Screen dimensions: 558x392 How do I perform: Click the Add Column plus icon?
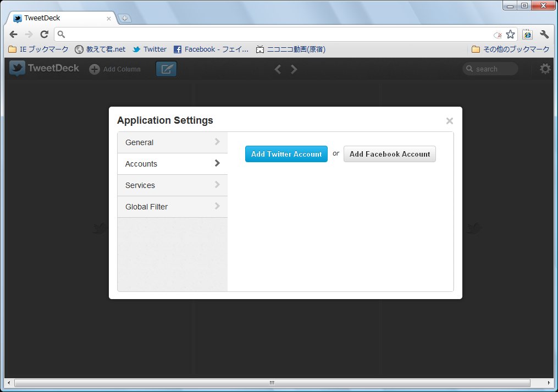click(95, 69)
